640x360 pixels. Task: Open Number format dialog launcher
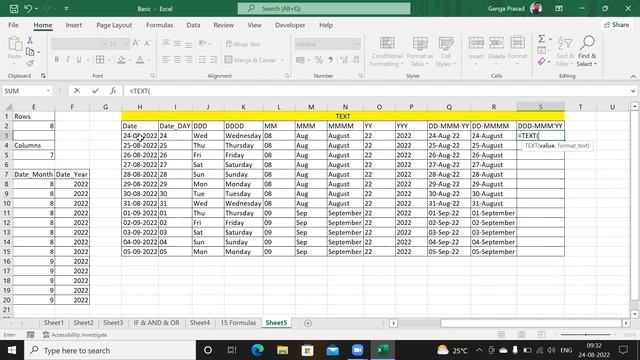[361, 76]
